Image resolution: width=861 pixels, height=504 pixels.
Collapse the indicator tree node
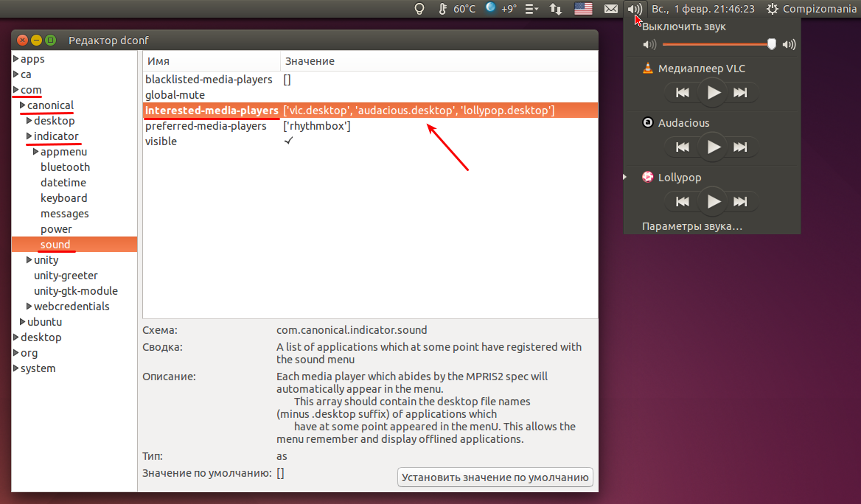(x=29, y=136)
